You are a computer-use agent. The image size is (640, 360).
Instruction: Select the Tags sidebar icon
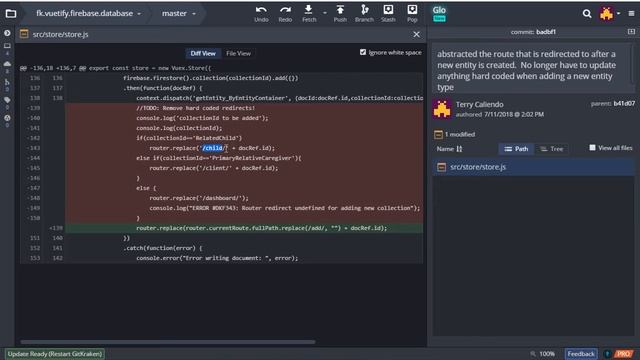7,100
